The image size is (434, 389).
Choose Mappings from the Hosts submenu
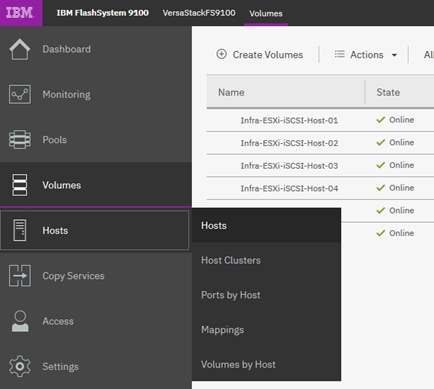tap(223, 330)
